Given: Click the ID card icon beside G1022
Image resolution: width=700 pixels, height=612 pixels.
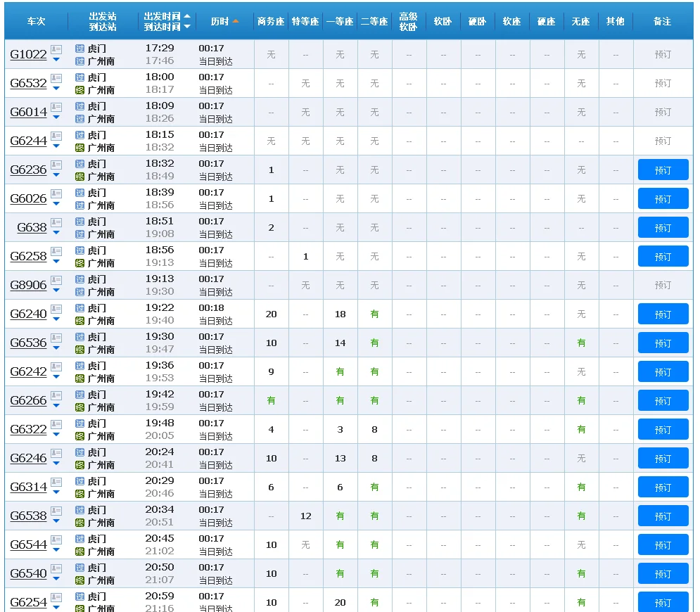Looking at the screenshot, I should [x=56, y=49].
